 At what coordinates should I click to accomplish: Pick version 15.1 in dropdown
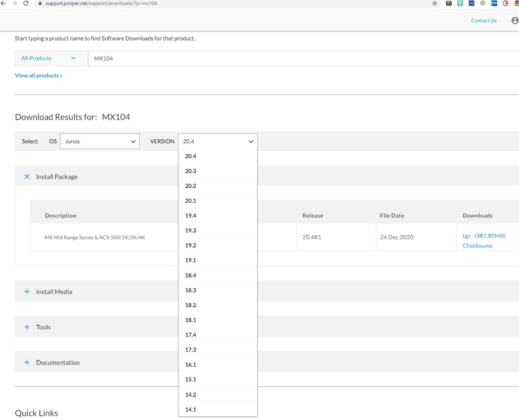pos(218,379)
